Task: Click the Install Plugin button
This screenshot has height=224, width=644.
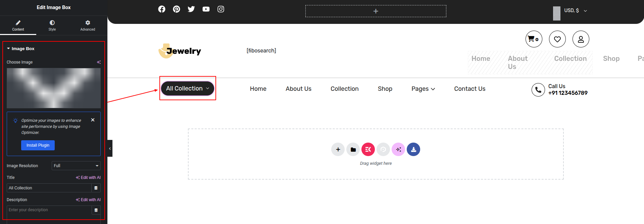Action: click(x=38, y=145)
